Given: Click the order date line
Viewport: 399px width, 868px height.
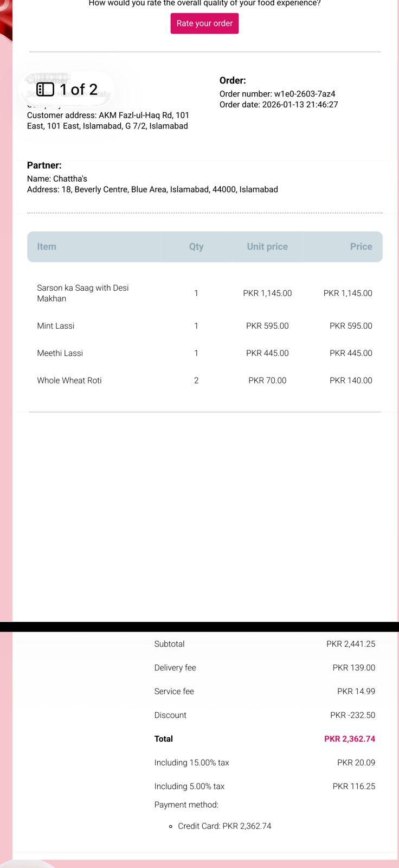Looking at the screenshot, I should click(279, 105).
